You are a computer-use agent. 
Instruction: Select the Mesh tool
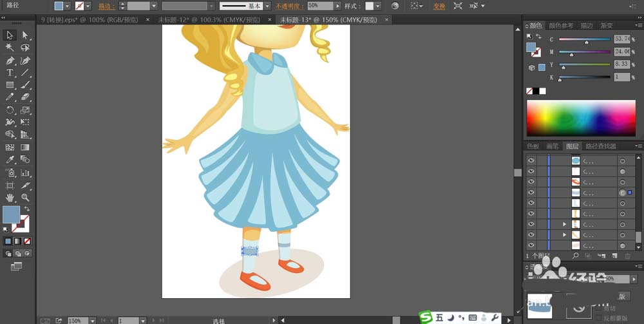[x=10, y=147]
